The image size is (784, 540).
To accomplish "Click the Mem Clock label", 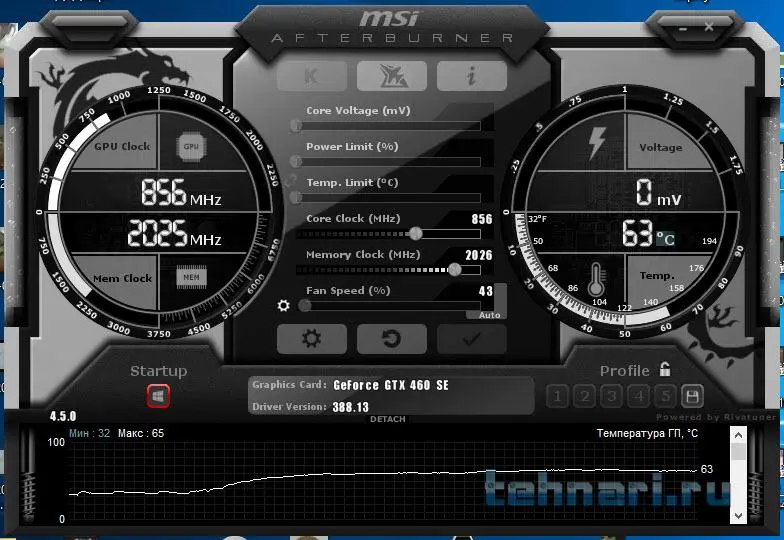I will coord(122,278).
